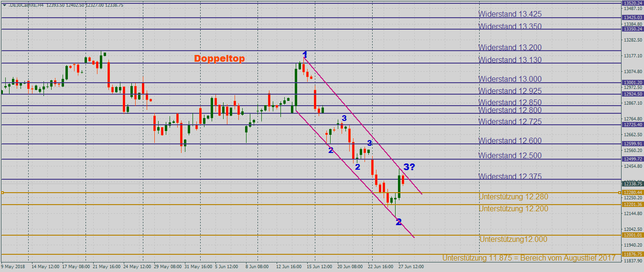Image resolution: width=644 pixels, height=272 pixels.
Task: Click the 21 May 16:00 time axis label
Action: [x=106, y=267]
